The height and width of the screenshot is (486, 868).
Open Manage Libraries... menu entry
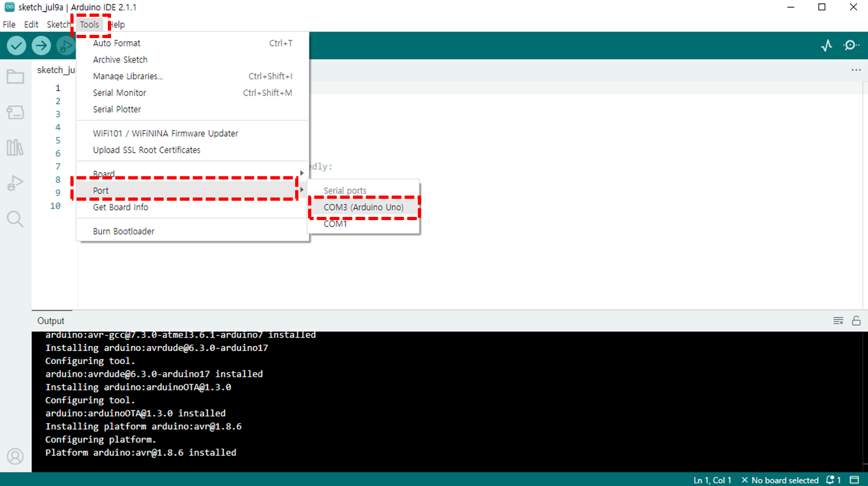click(x=192, y=76)
